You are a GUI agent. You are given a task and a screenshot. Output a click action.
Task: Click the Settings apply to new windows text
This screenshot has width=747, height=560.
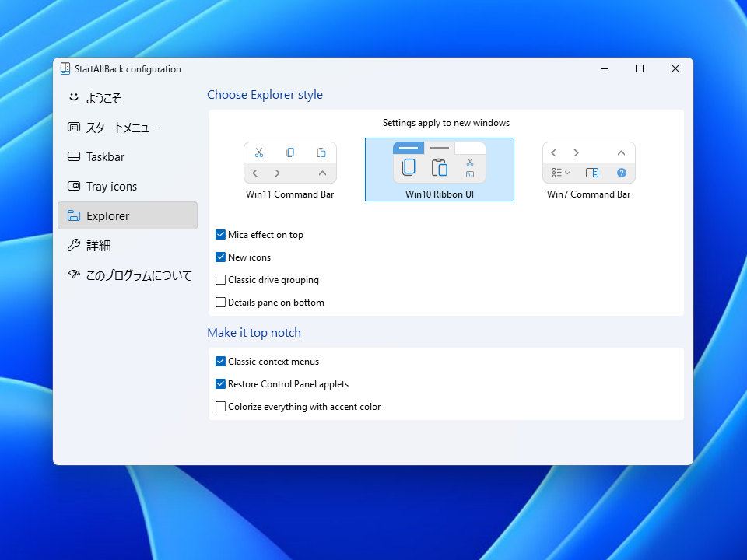pos(446,123)
